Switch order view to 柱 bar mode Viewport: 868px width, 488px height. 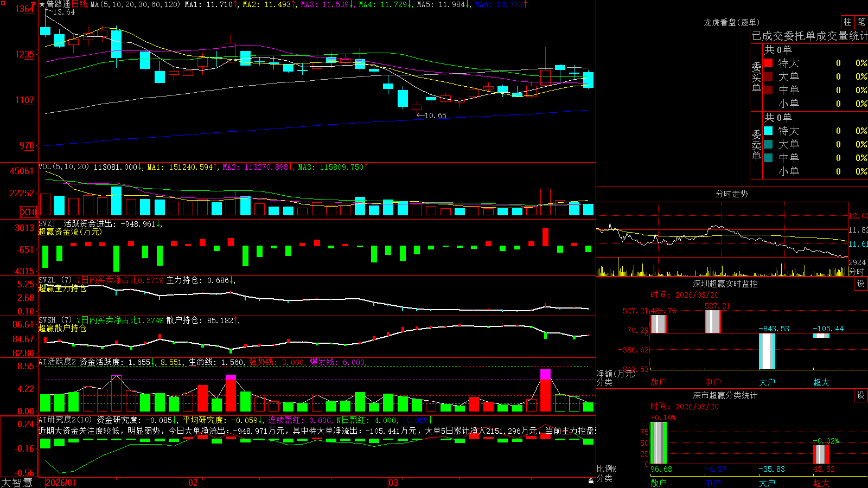[x=847, y=22]
